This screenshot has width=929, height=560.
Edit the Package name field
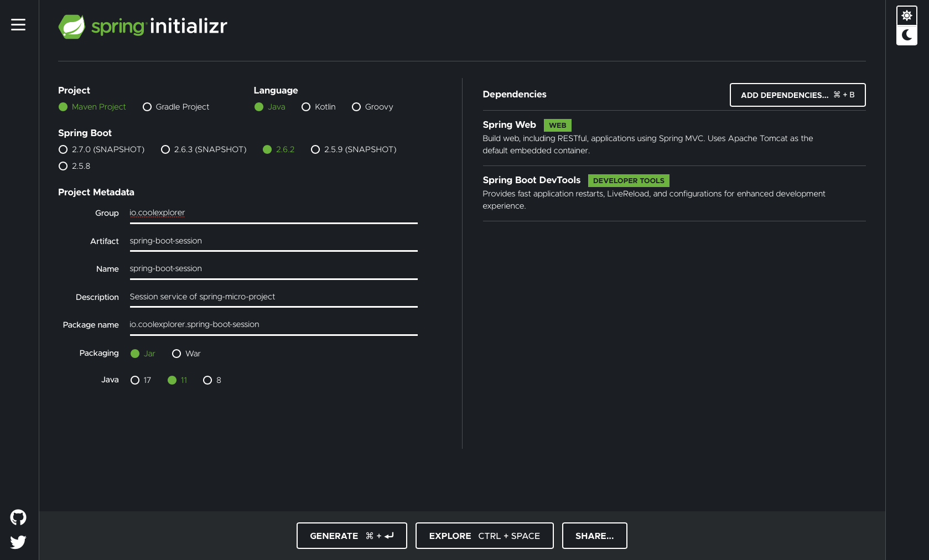tap(273, 325)
